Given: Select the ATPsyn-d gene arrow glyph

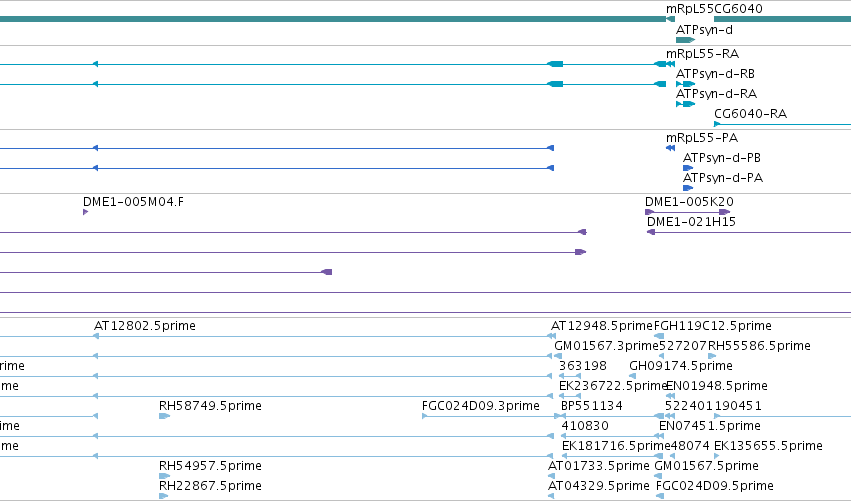Looking at the screenshot, I should 685,40.
